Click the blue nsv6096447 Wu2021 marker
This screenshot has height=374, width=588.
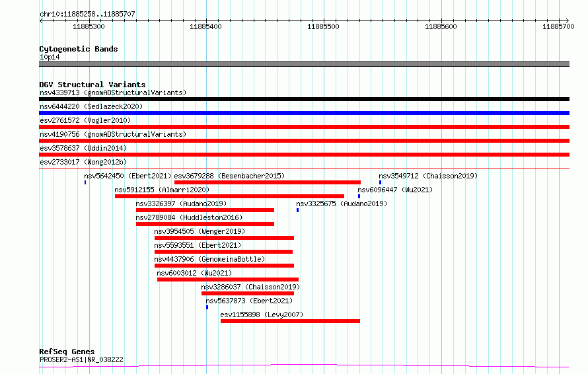click(x=359, y=196)
